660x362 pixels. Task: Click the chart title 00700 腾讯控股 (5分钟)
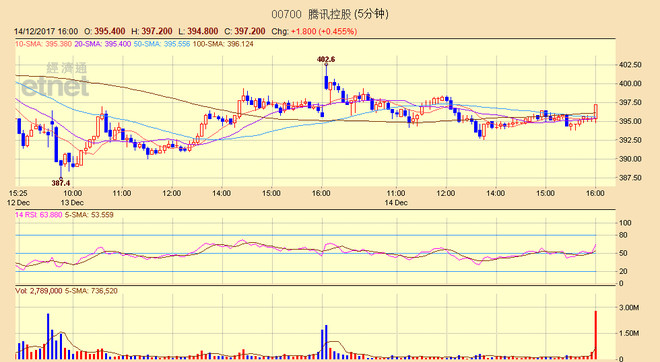point(330,14)
